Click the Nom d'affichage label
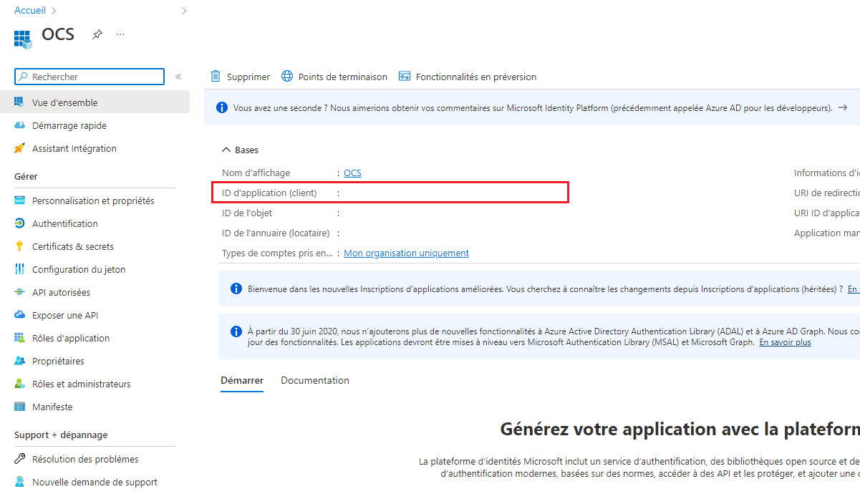 pos(256,173)
